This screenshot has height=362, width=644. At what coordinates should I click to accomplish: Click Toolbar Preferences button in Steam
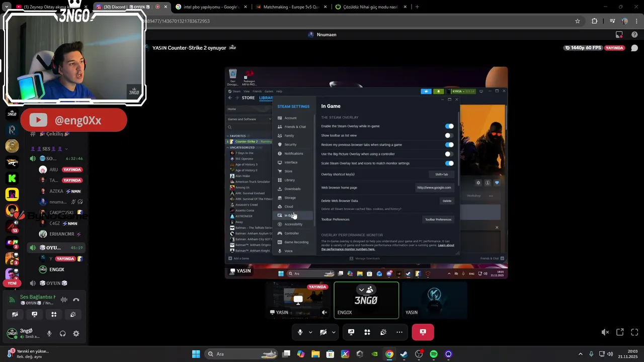(x=438, y=219)
